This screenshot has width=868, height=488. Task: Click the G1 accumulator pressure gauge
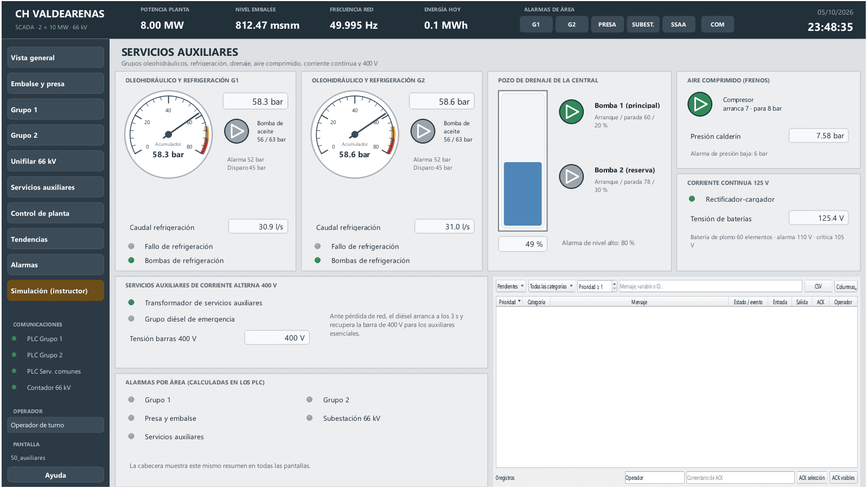point(168,134)
